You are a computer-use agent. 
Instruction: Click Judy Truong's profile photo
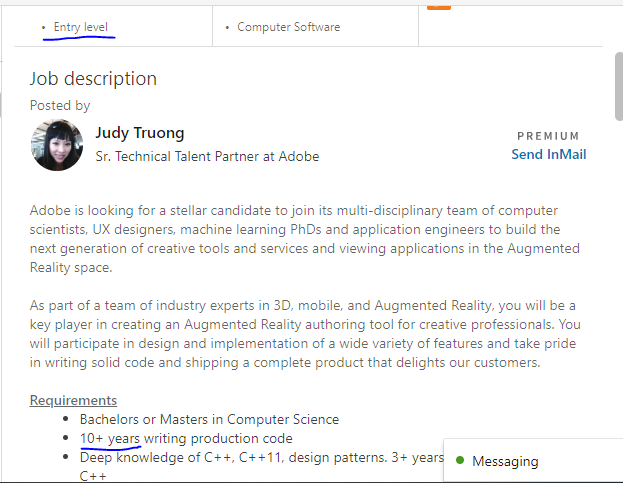click(57, 145)
